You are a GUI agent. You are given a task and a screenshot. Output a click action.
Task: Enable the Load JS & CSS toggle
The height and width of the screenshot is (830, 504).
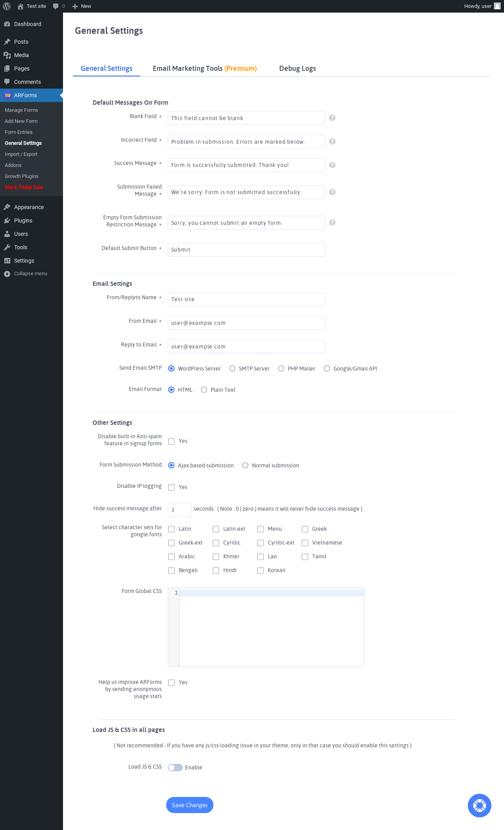[175, 767]
